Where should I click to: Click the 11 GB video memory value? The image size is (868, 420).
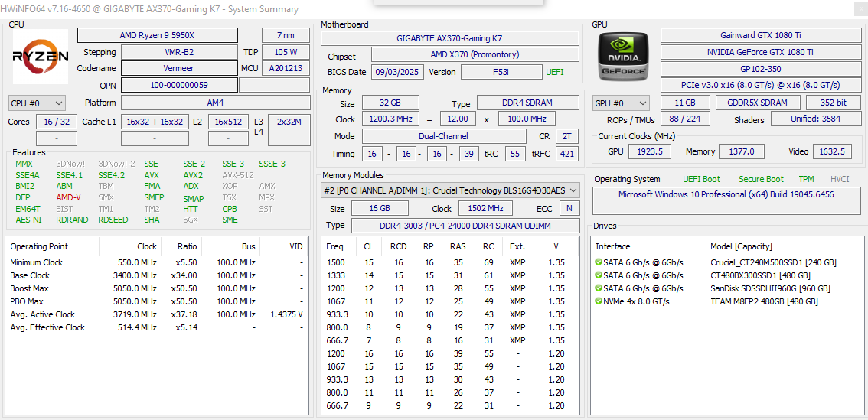pos(685,103)
